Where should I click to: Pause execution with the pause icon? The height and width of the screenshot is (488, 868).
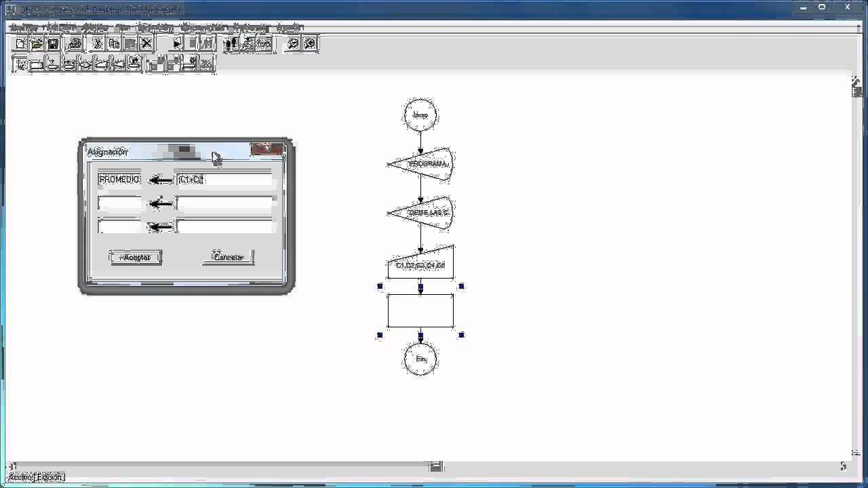tap(208, 43)
